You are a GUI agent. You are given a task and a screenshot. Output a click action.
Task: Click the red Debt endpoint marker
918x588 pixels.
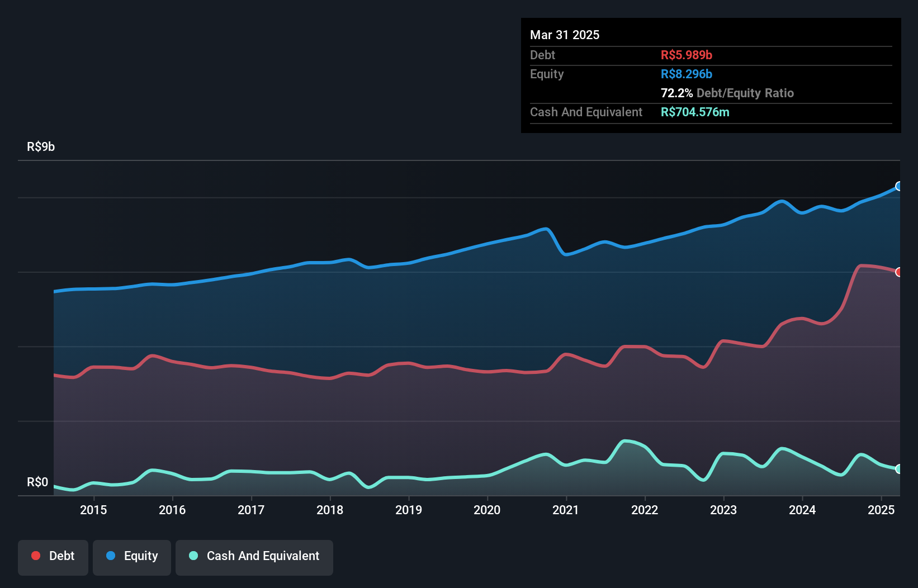click(x=898, y=272)
